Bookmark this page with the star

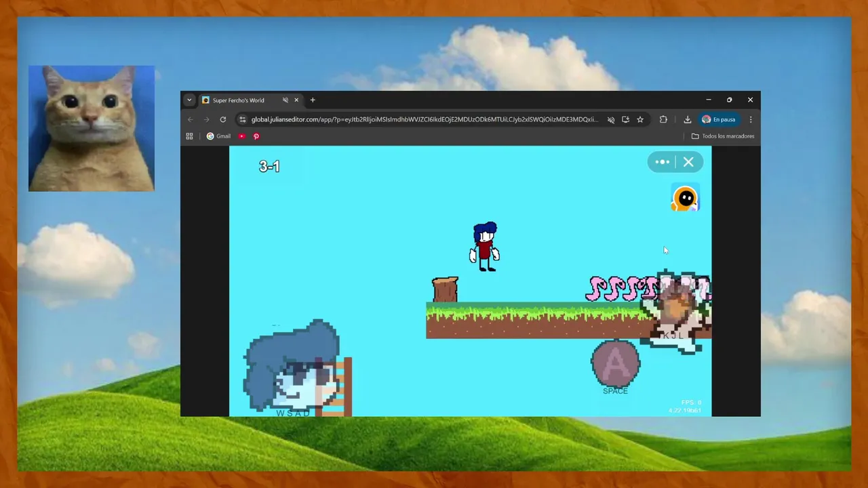[640, 119]
